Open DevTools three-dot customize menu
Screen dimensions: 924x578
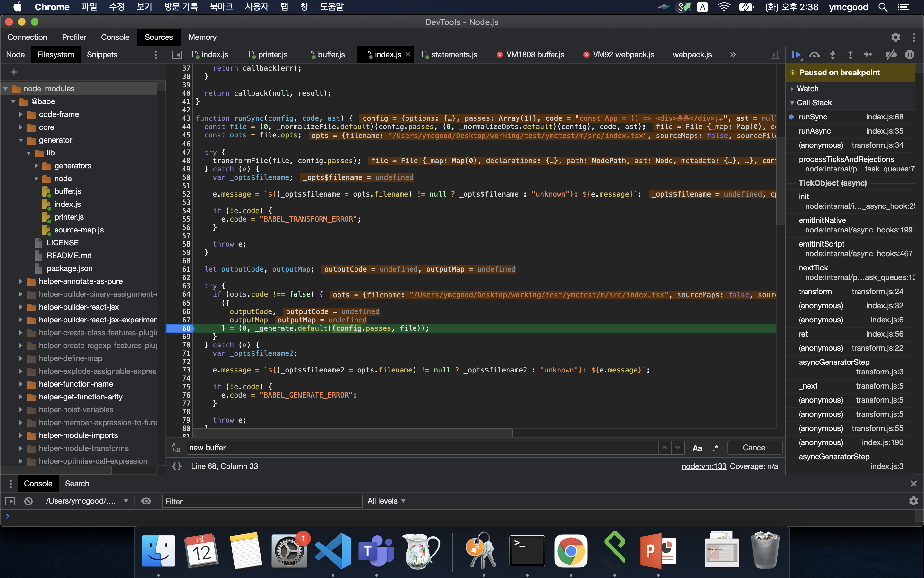(914, 37)
